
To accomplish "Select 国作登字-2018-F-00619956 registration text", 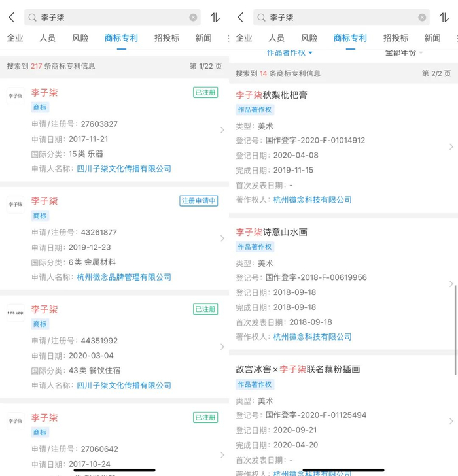I will pyautogui.click(x=316, y=277).
